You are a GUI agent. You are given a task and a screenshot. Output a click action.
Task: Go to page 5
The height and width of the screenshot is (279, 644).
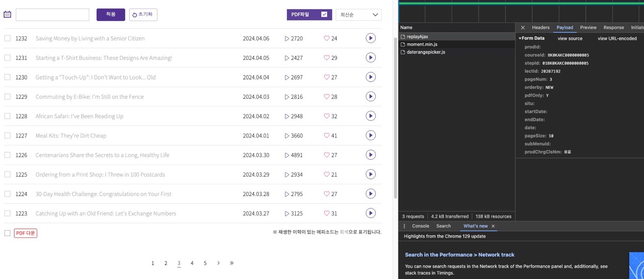(x=205, y=263)
